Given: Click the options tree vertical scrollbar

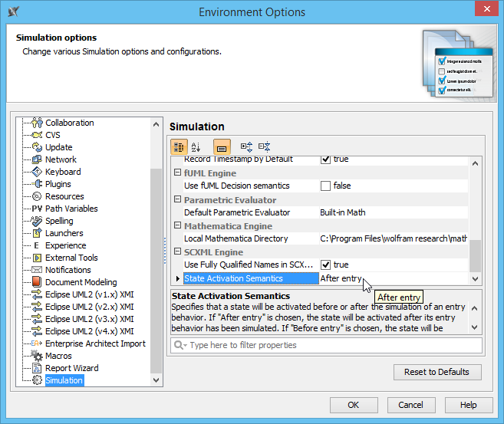Looking at the screenshot, I should pyautogui.click(x=157, y=268).
